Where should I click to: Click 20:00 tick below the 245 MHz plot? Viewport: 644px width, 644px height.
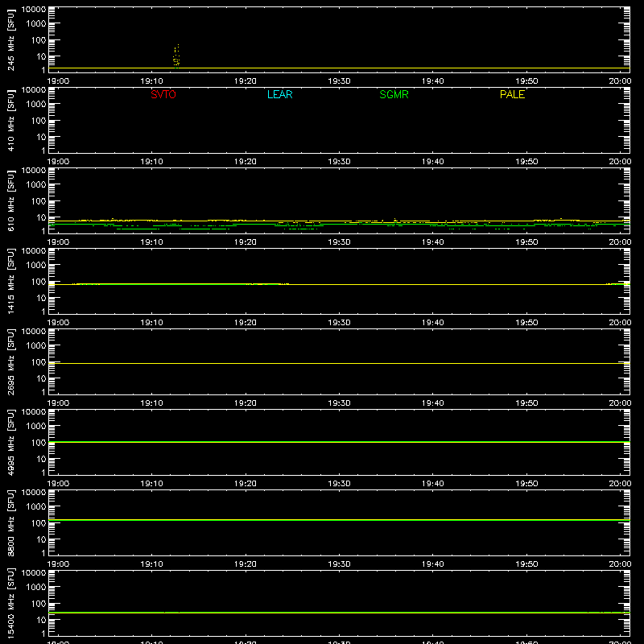[x=620, y=81]
